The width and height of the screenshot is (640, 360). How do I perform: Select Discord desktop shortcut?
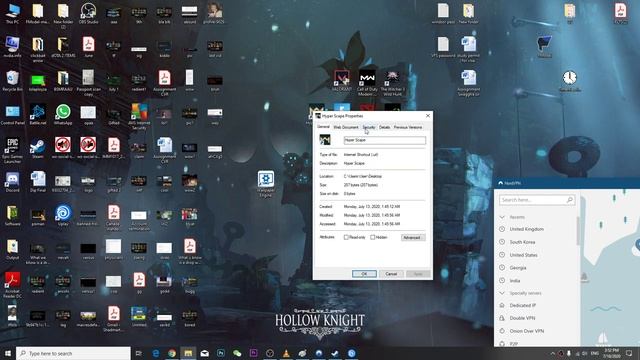tap(12, 182)
